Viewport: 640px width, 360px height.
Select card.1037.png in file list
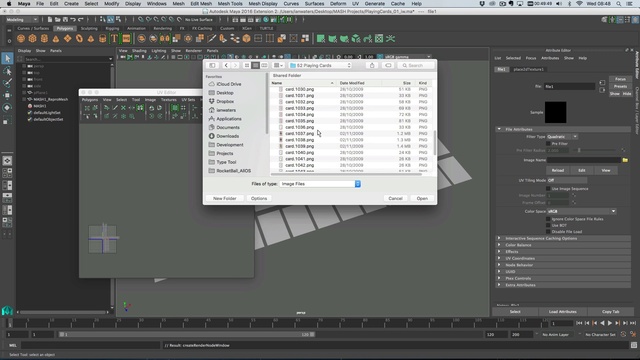299,133
